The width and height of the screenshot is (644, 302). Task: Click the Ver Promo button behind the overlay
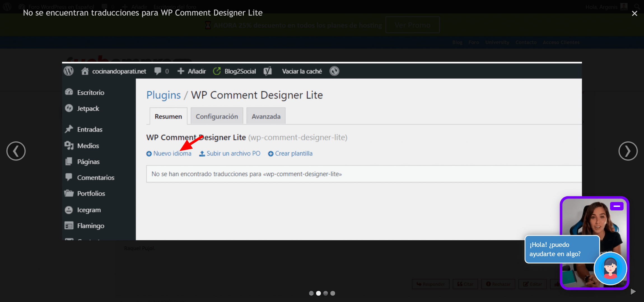tap(412, 25)
